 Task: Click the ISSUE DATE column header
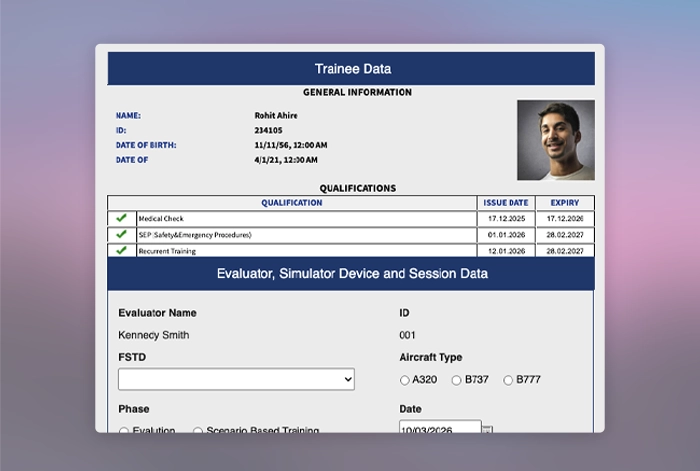point(506,203)
